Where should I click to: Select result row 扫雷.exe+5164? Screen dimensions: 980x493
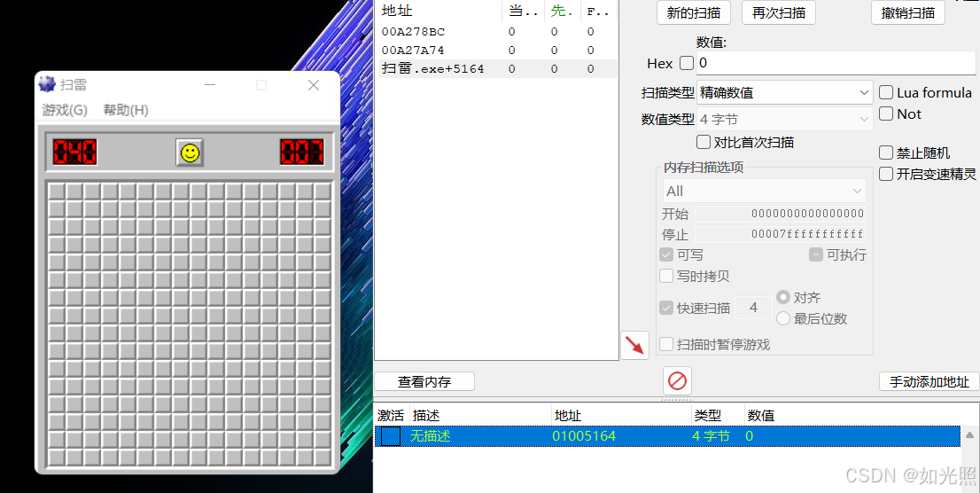pos(496,69)
